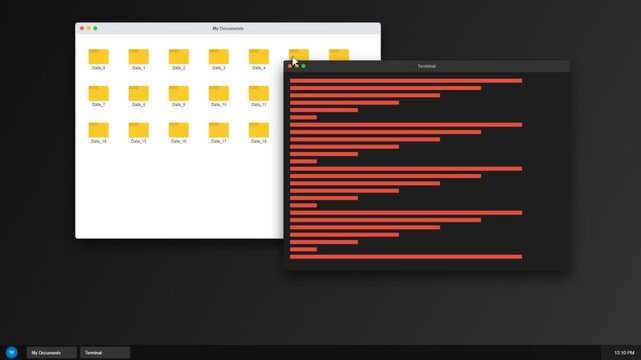Image resolution: width=641 pixels, height=360 pixels.
Task: Maximize the My Documents window
Action: [x=95, y=28]
